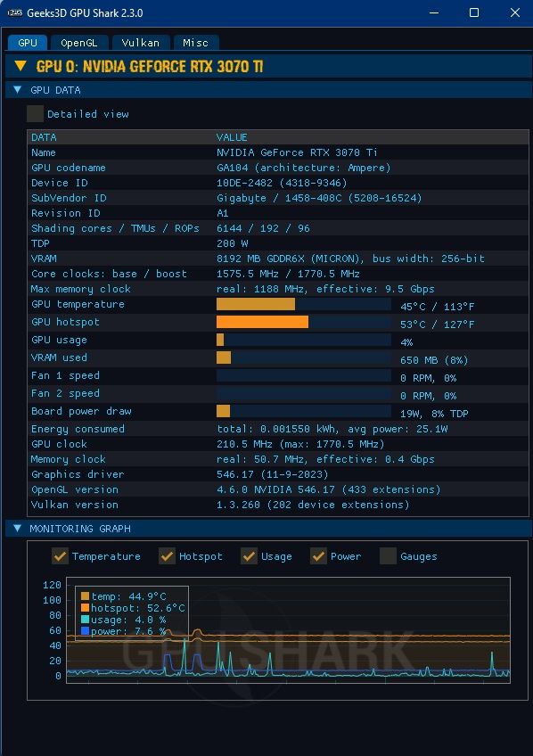The height and width of the screenshot is (756, 533).
Task: Turn off the Power graph checkbox
Action: coord(318,556)
